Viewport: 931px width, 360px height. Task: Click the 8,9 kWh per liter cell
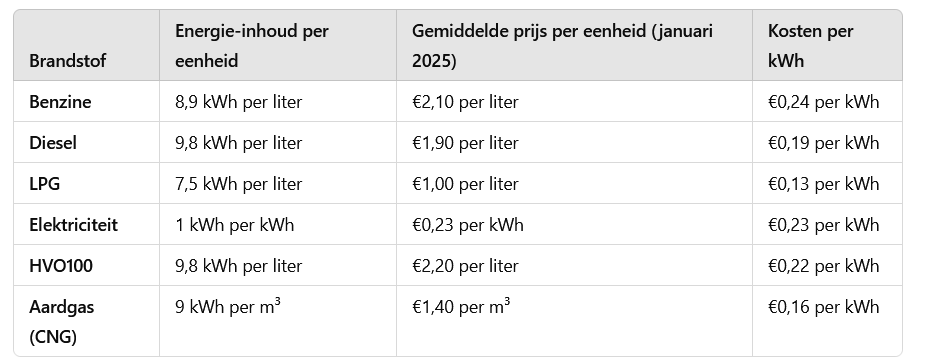click(239, 102)
